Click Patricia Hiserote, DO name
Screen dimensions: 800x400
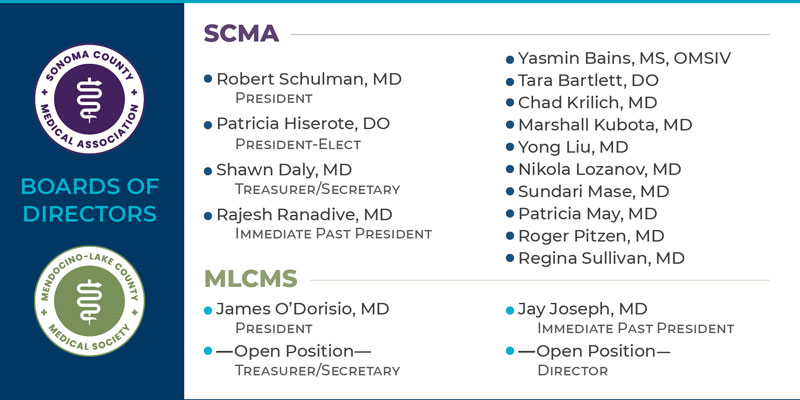pyautogui.click(x=303, y=124)
